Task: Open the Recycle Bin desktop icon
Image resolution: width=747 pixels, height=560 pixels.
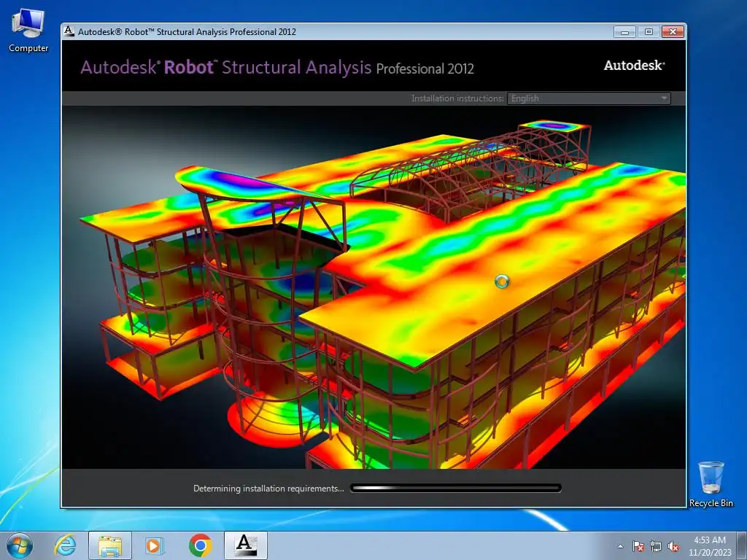Action: click(x=711, y=484)
